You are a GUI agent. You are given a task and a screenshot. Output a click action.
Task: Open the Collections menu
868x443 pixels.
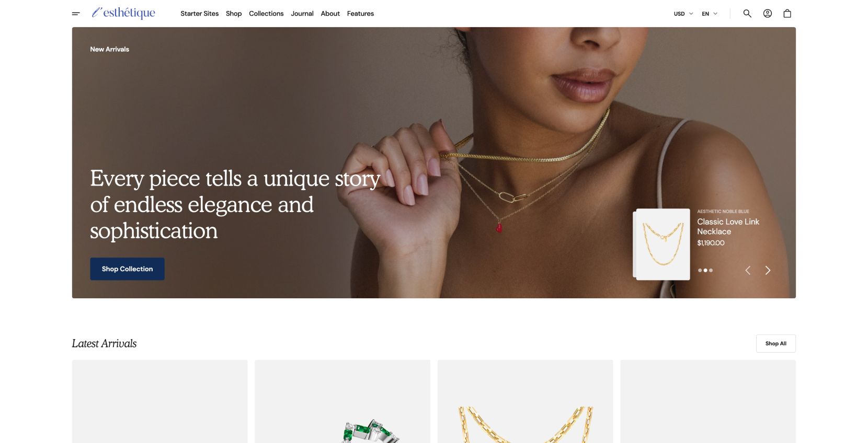pos(266,14)
